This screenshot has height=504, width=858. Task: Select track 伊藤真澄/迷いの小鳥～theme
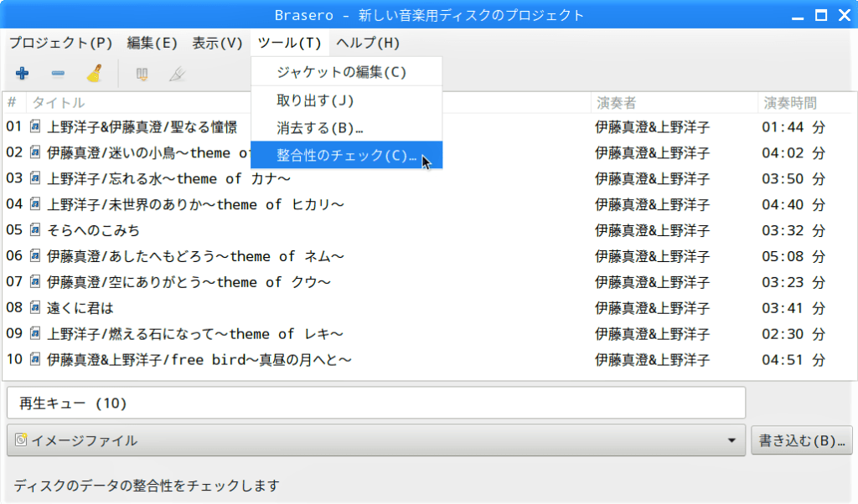[x=147, y=152]
